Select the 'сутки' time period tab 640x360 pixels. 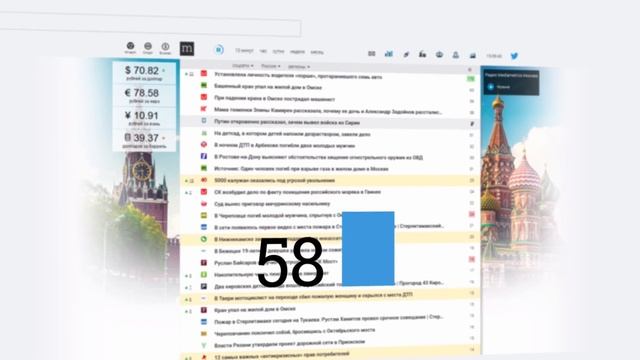(278, 51)
